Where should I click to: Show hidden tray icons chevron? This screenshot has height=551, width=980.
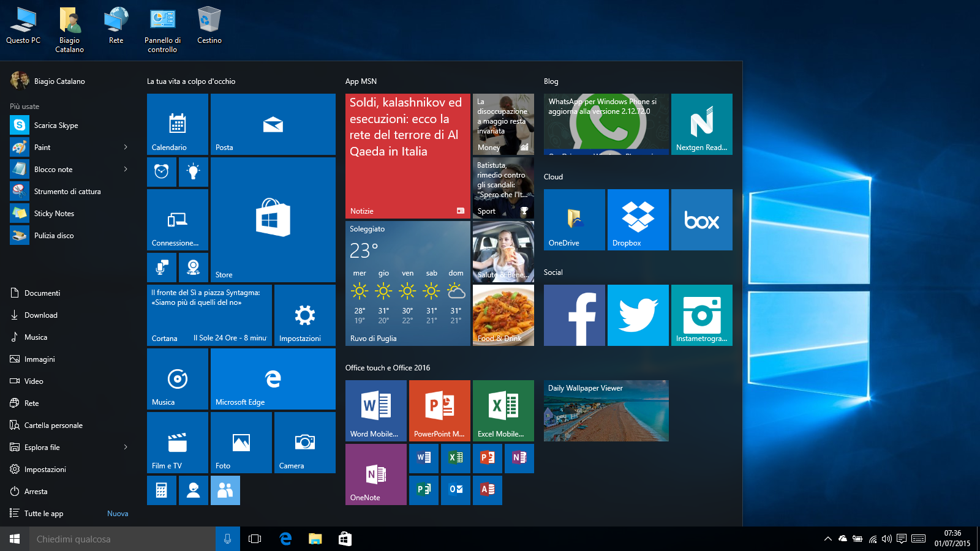828,539
